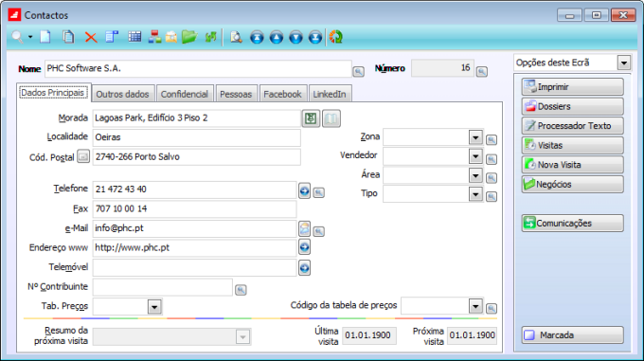644x361 pixels.
Task: Open the Tab. Preços dropdown
Action: coord(154,306)
